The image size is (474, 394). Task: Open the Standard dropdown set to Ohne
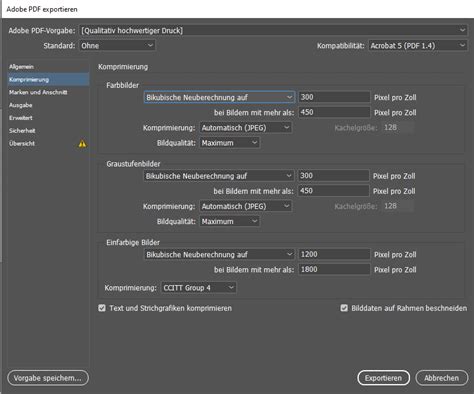pyautogui.click(x=117, y=46)
